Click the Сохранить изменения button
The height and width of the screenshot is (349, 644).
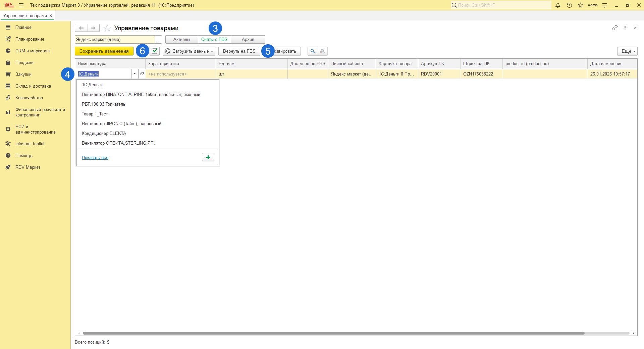104,51
